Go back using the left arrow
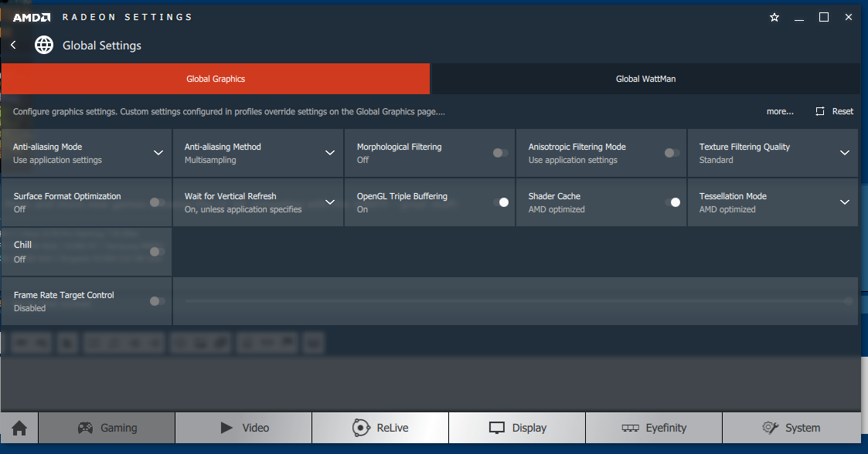The width and height of the screenshot is (868, 454). tap(13, 45)
